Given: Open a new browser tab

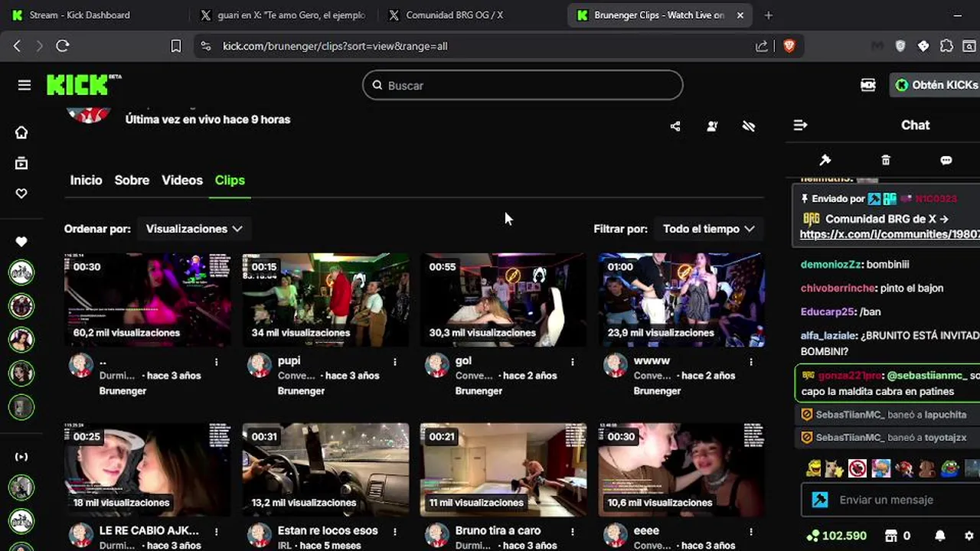Looking at the screenshot, I should [x=769, y=15].
